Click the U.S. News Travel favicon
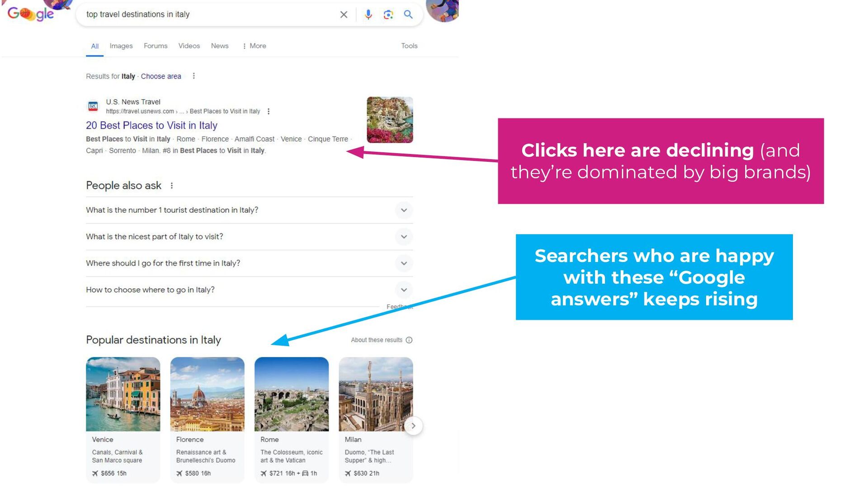Screen dimensions: 868x488 coord(93,106)
